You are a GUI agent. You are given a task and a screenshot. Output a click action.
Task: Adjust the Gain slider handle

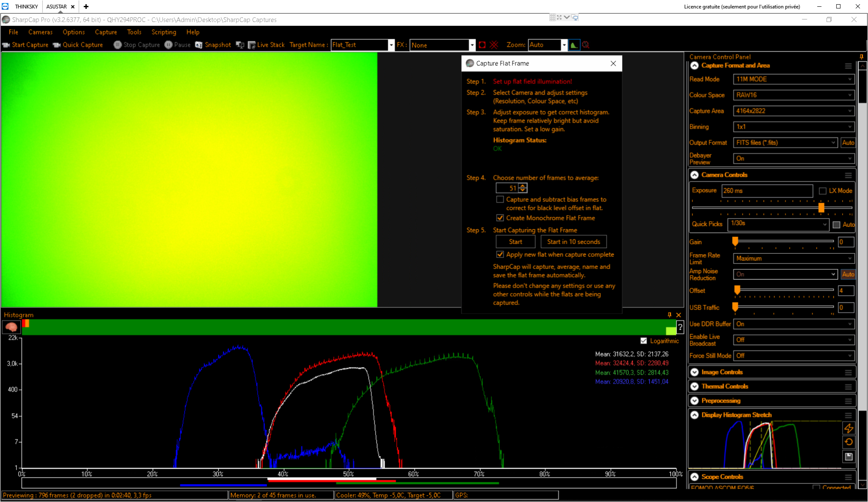tap(735, 241)
